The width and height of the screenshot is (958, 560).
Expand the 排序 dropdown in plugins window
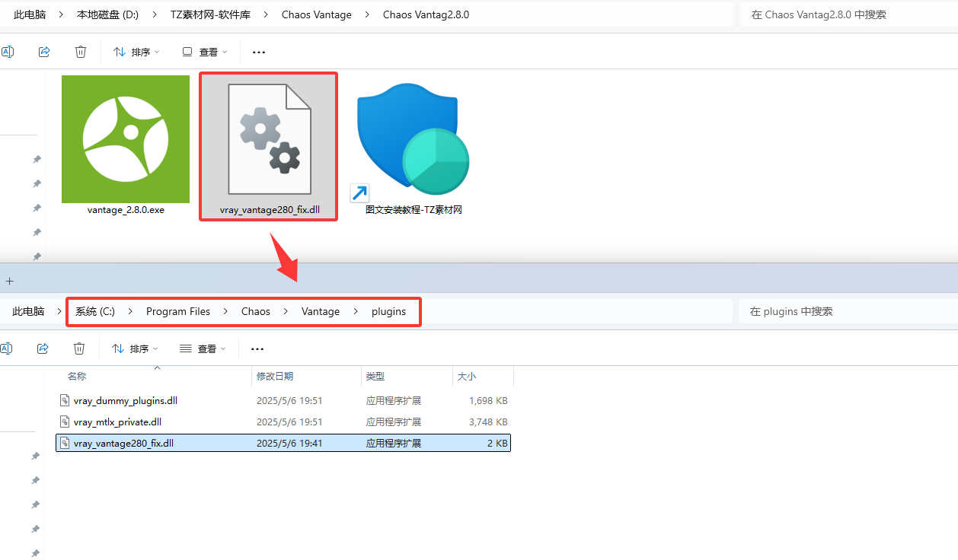point(136,348)
